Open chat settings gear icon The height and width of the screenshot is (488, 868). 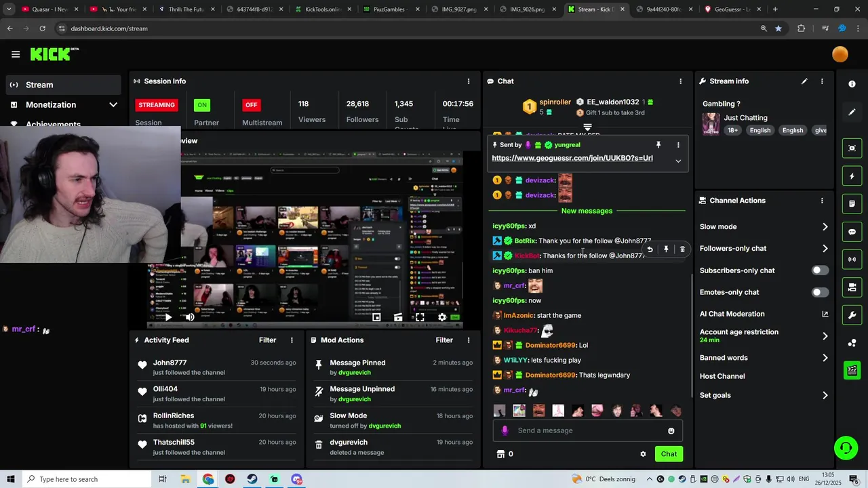pyautogui.click(x=643, y=454)
